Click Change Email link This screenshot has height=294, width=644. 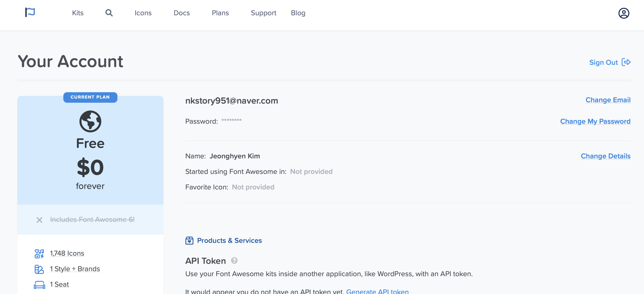tap(608, 100)
